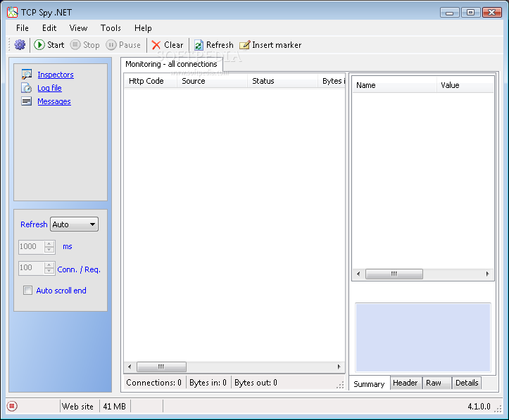Click the Bytes in: 0 status text
The height and width of the screenshot is (420, 509).
coord(208,383)
